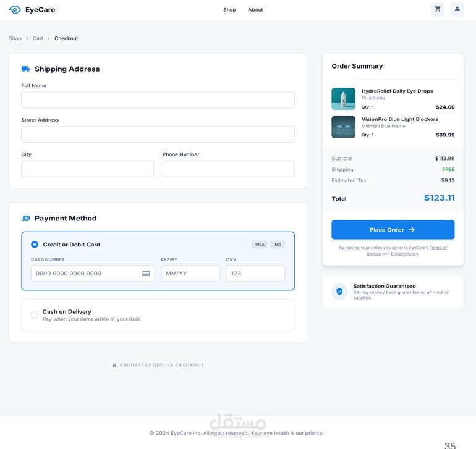Focus the City input field
This screenshot has height=449, width=476.
87,169
